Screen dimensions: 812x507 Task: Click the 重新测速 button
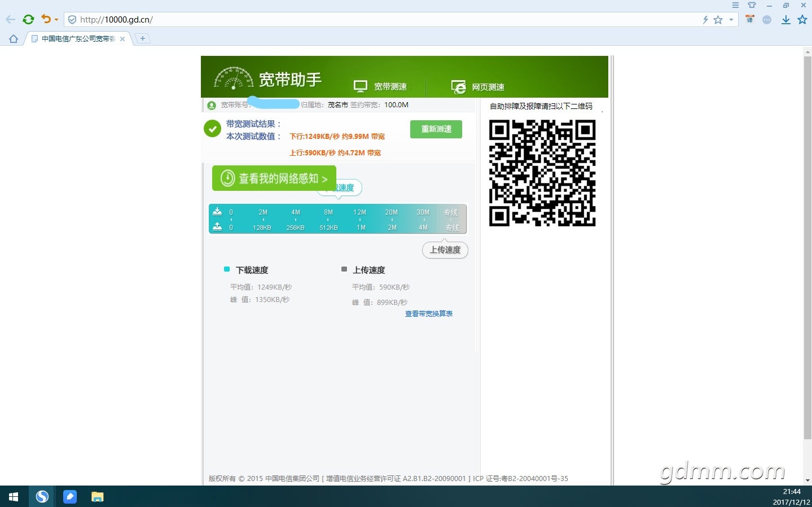pos(436,129)
